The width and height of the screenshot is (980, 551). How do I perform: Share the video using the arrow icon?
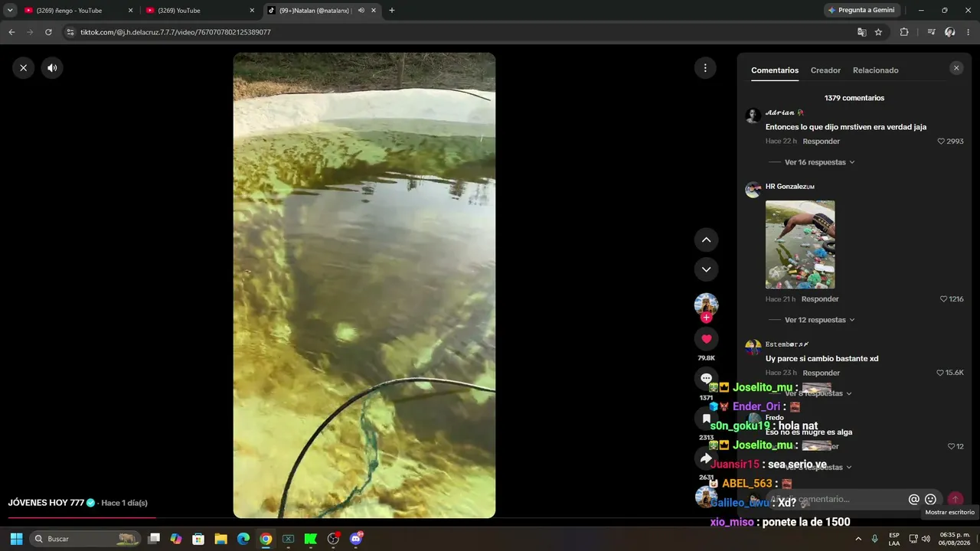[706, 458]
